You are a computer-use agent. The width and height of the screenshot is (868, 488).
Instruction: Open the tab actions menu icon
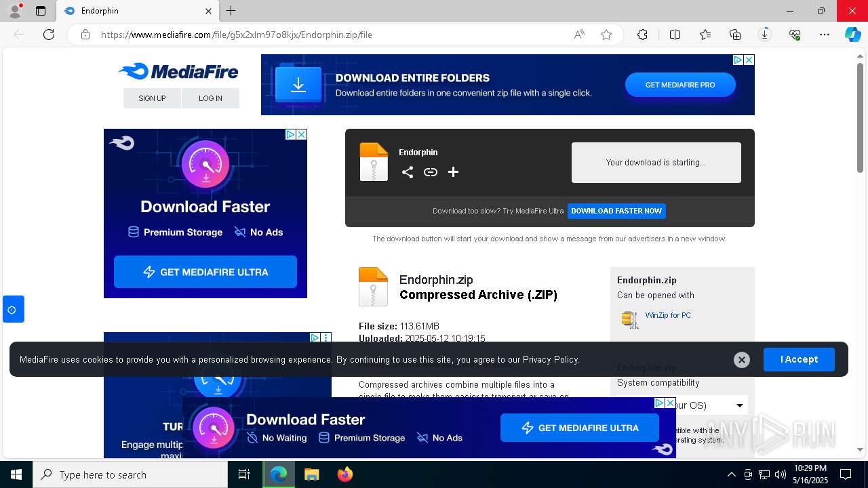pos(41,11)
